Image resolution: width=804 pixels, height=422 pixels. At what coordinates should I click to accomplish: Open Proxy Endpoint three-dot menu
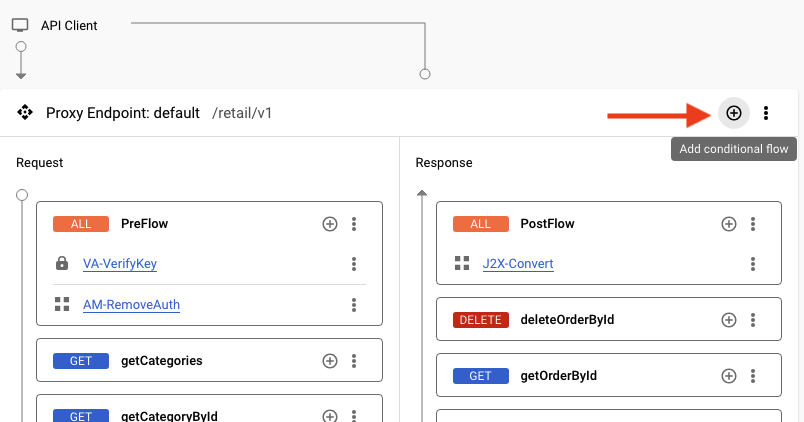(x=766, y=113)
